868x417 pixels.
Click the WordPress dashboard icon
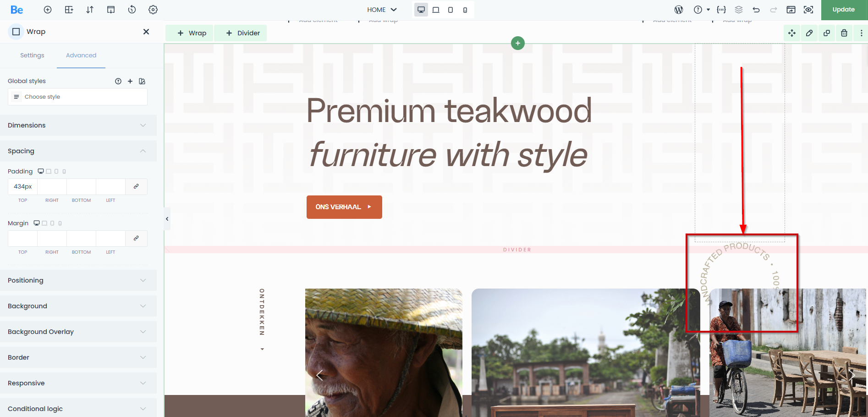click(679, 10)
